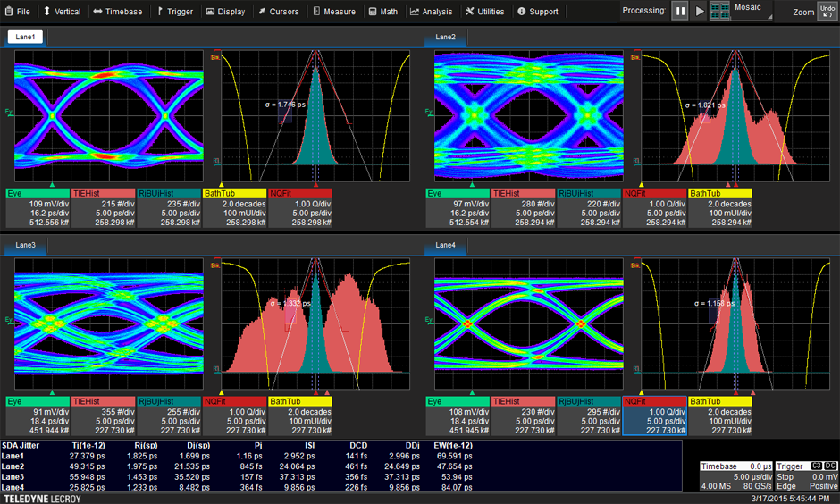Screen dimensions: 840x504
Task: Select the Lane1 RjBUjHist descriptor box
Action: click(x=167, y=207)
